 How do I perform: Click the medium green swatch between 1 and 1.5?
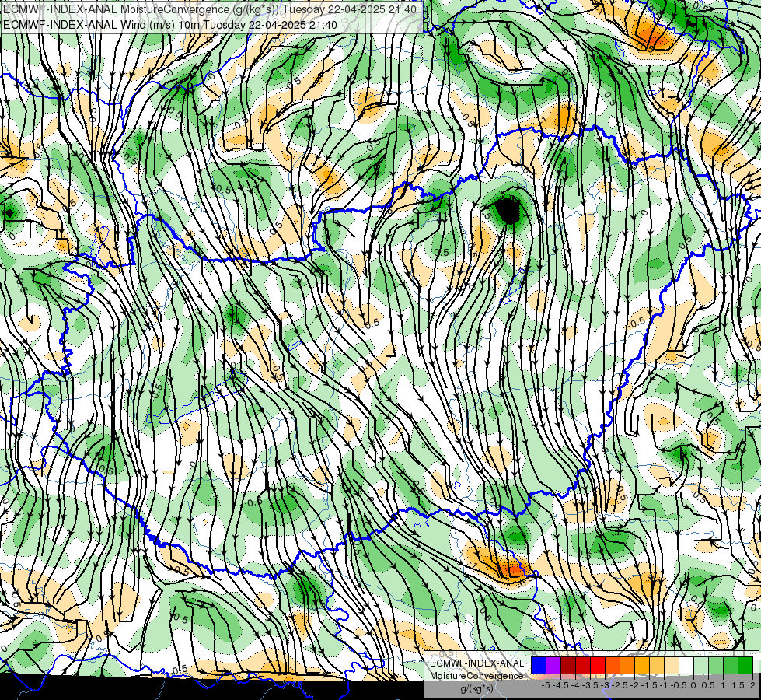click(731, 665)
